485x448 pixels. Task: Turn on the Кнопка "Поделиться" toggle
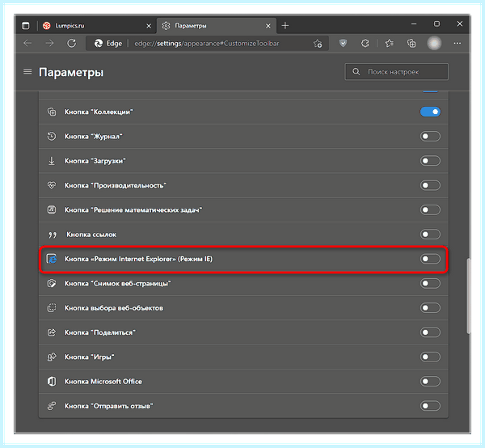coord(430,332)
